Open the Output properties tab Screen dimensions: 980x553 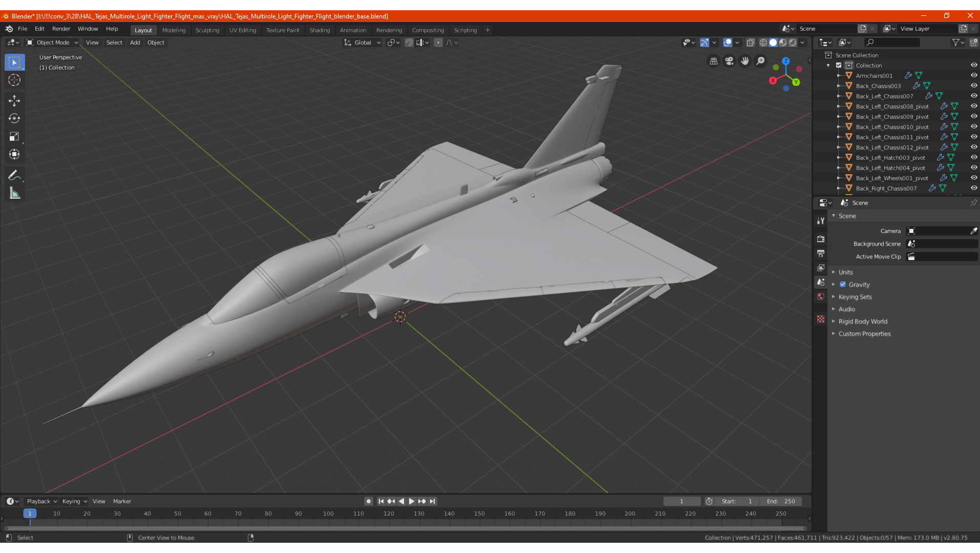pos(821,253)
